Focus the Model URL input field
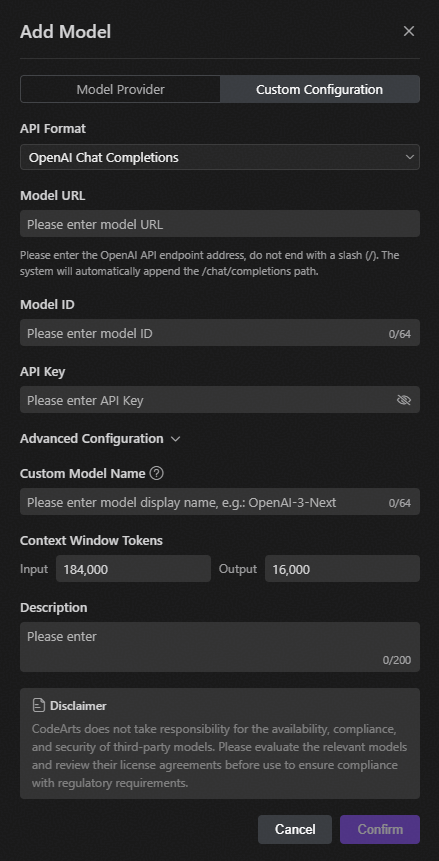This screenshot has width=439, height=861. point(220,224)
